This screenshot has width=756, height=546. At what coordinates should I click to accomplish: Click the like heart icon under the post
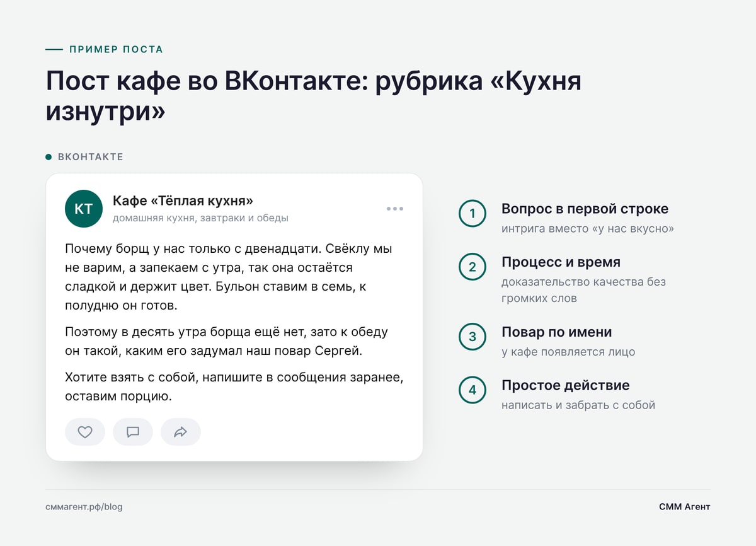point(85,432)
